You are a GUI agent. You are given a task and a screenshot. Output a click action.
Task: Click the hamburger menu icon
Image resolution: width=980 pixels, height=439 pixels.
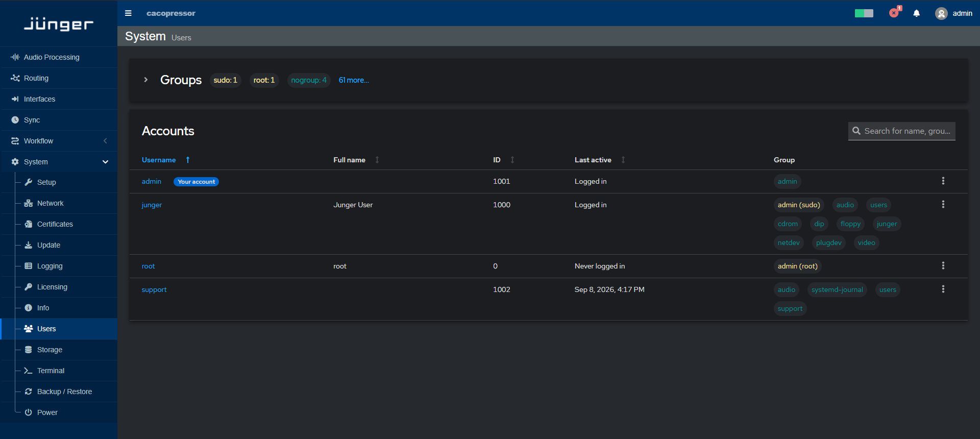pyautogui.click(x=128, y=13)
